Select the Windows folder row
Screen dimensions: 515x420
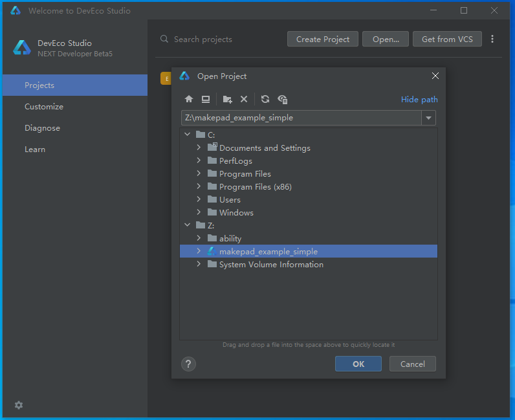(309, 213)
